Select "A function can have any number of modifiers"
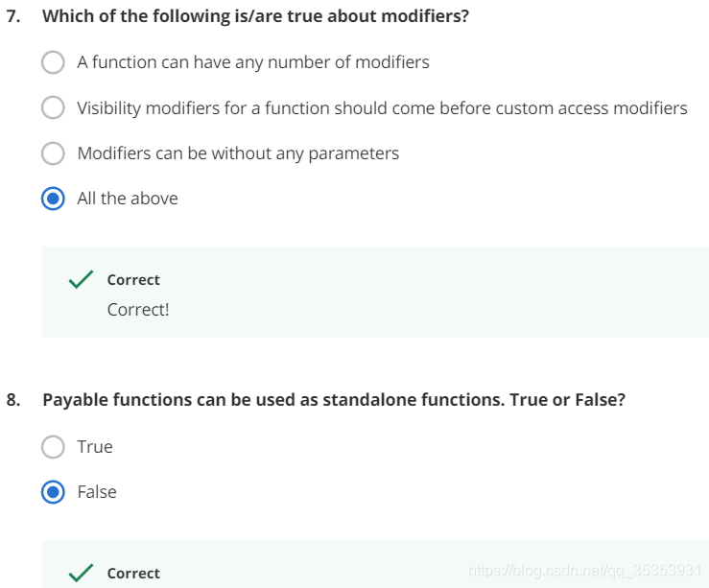This screenshot has height=588, width=709. pyautogui.click(x=53, y=62)
